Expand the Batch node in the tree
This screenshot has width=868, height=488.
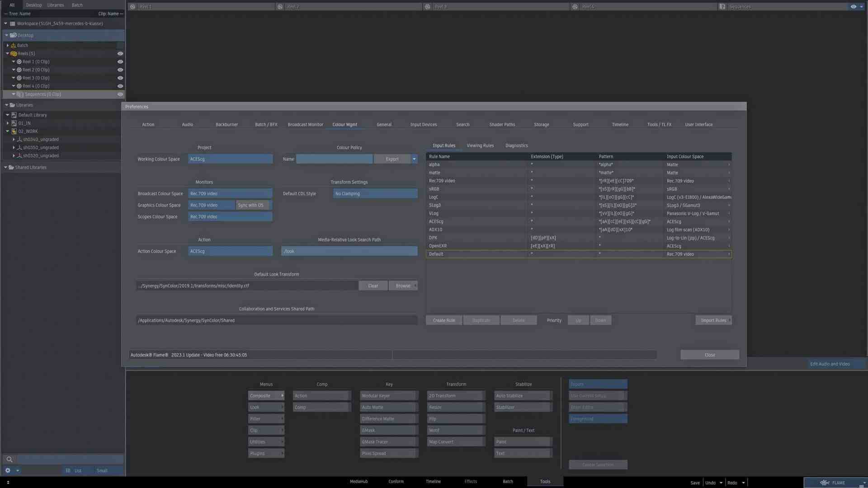tap(7, 45)
